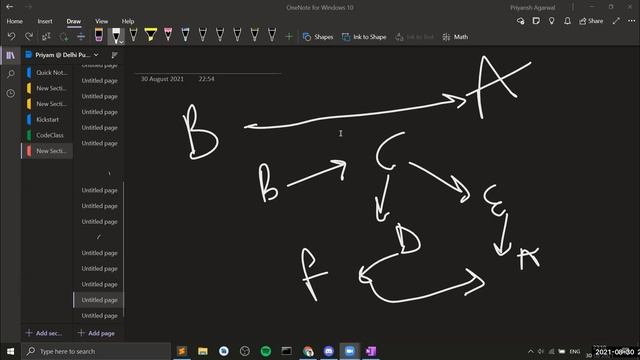Open Sublime Text from the taskbar
640x360 pixels.
[x=182, y=351]
